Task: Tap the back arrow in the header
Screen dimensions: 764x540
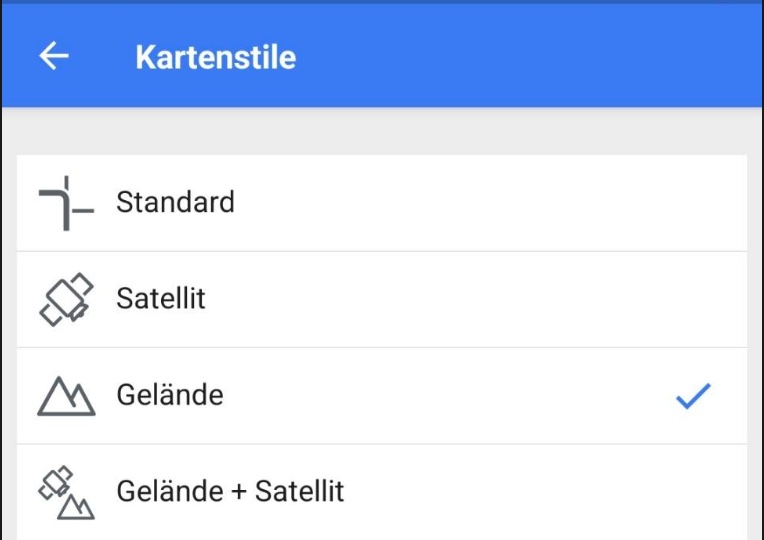Action: (x=54, y=56)
